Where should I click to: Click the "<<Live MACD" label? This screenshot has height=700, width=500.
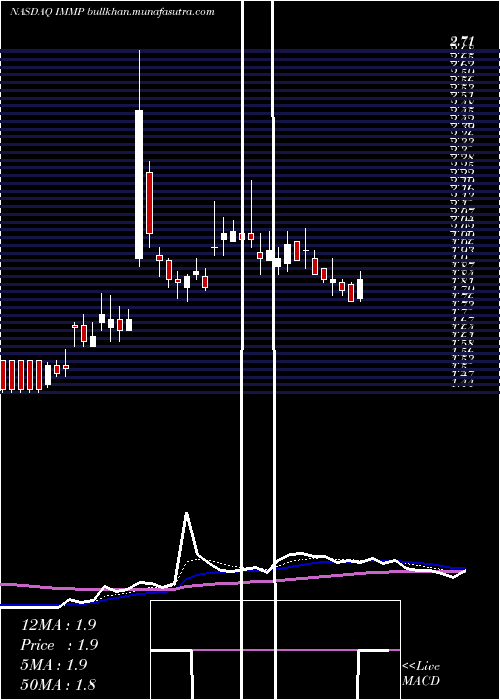(421, 673)
